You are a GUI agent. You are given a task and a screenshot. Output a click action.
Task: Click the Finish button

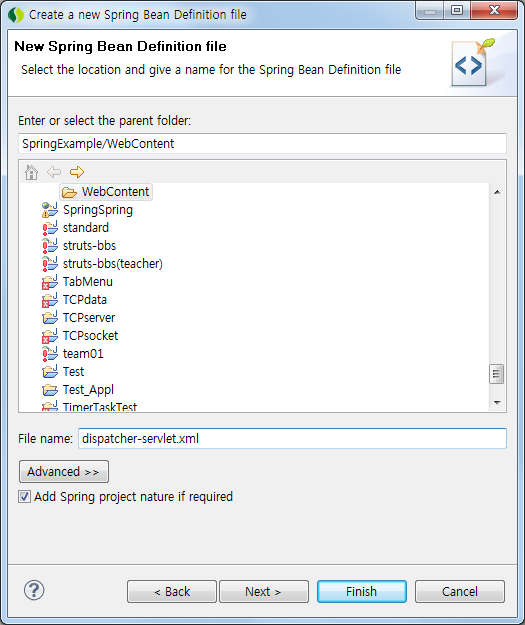point(362,592)
